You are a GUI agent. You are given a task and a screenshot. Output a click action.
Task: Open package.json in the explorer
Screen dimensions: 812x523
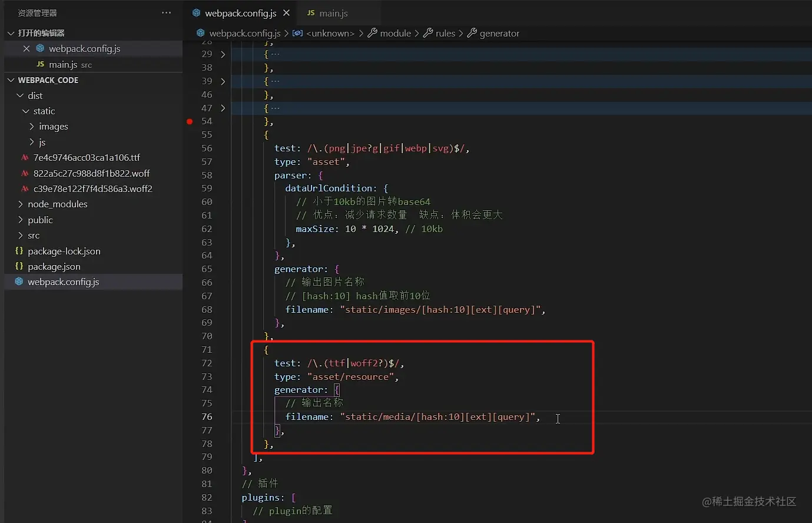pos(54,266)
